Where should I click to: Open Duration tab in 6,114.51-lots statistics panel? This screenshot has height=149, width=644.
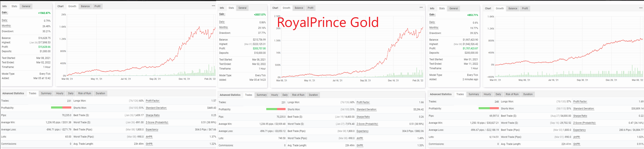tap(528, 94)
